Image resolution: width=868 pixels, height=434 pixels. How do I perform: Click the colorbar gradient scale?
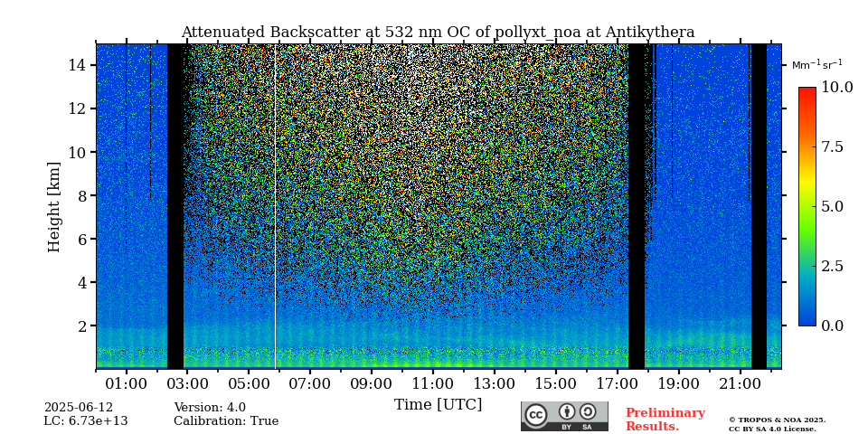point(807,206)
